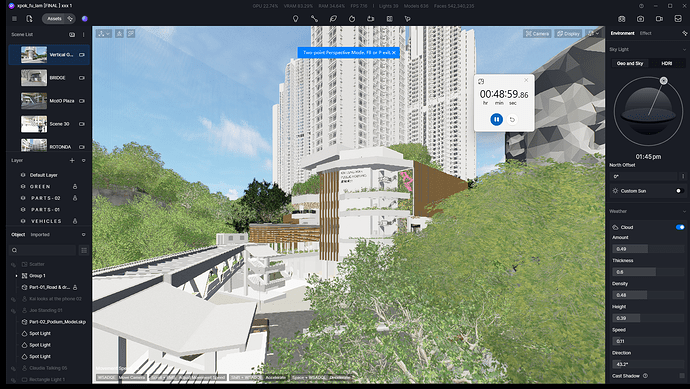
Task: Select the light bulb tool in top toolbar
Action: (x=296, y=19)
